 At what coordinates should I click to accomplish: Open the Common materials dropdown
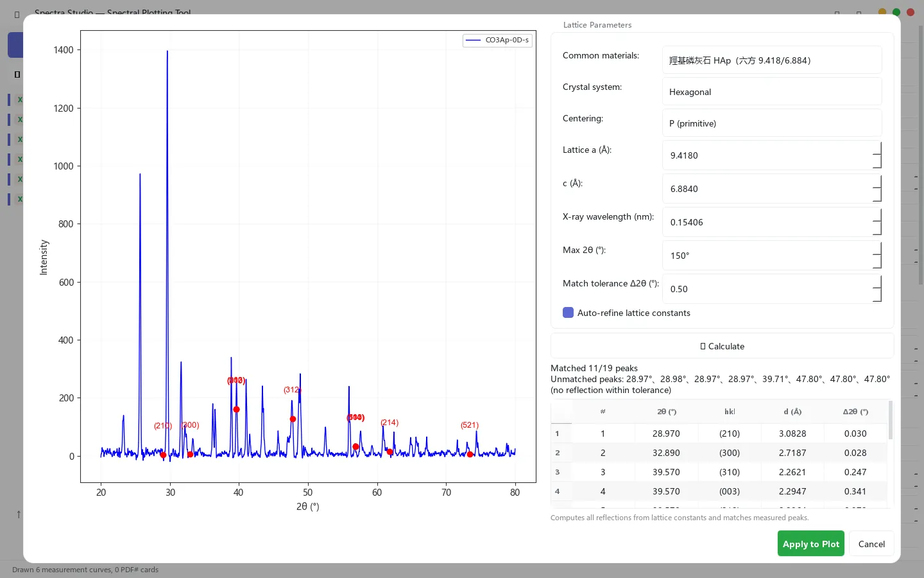pos(772,60)
